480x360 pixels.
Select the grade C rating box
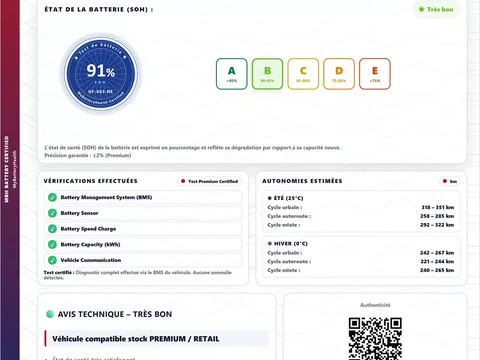[x=303, y=74]
